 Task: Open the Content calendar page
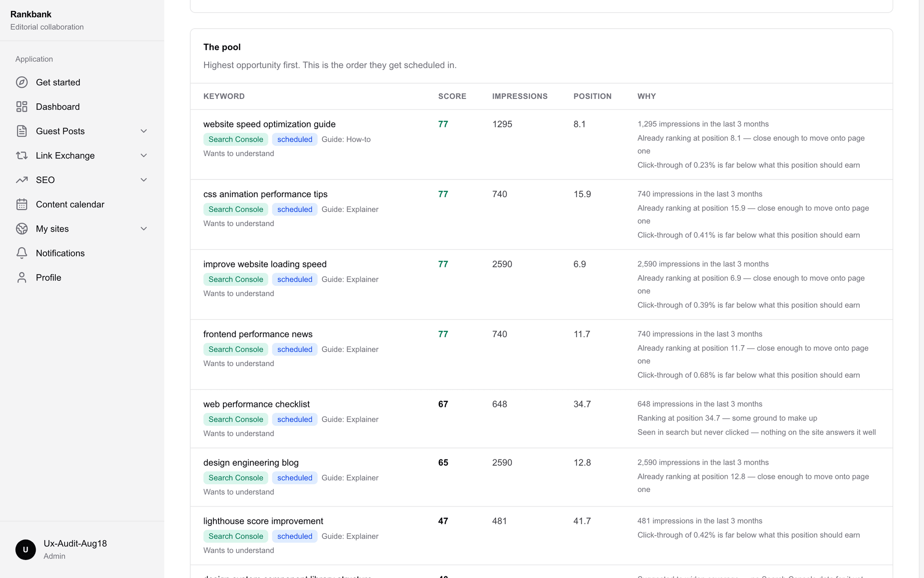tap(82, 204)
